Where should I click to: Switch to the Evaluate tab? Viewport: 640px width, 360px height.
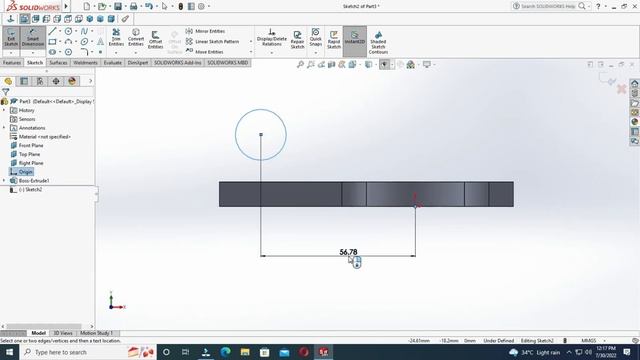pyautogui.click(x=113, y=62)
